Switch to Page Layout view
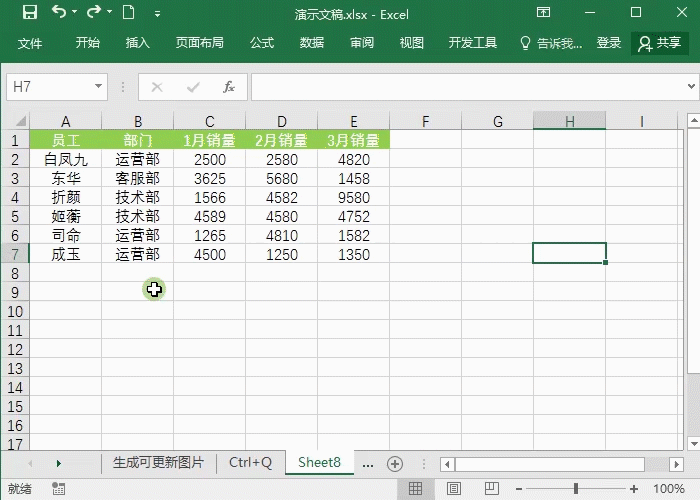 pos(453,489)
